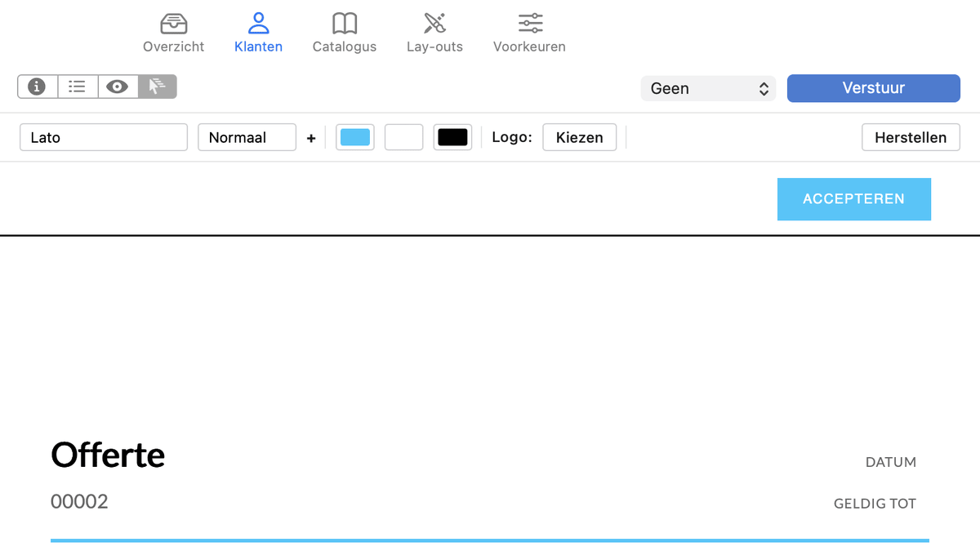Open the Overzicht inbox tray icon
The width and height of the screenshot is (980, 551).
click(x=173, y=23)
